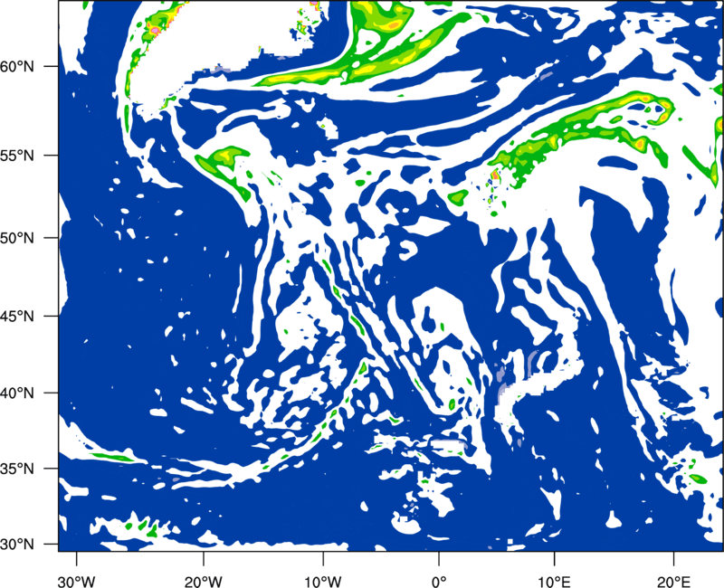The image size is (724, 588).
Task: Click the 35°N latitude label
Action: [x=17, y=469]
